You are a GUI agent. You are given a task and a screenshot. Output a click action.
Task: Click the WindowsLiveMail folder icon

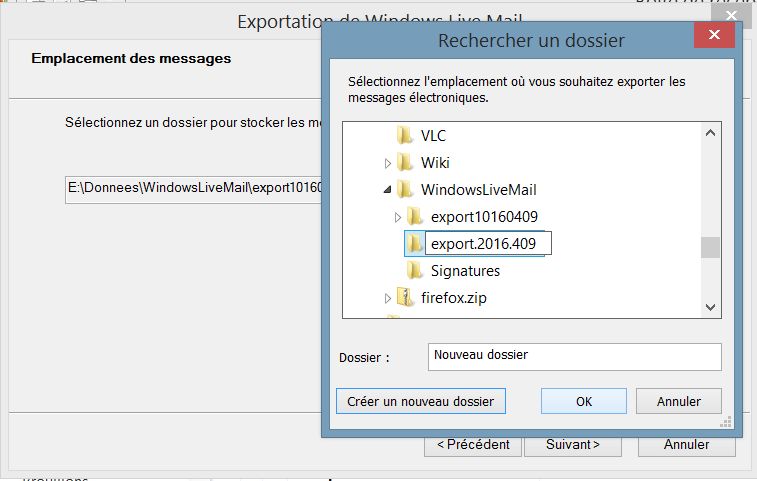click(405, 189)
